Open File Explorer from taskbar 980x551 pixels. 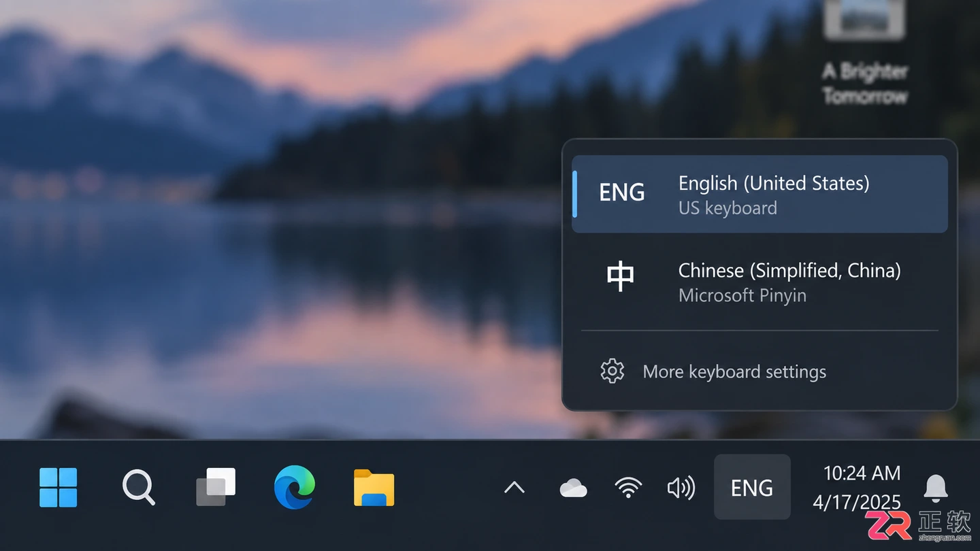click(x=374, y=488)
